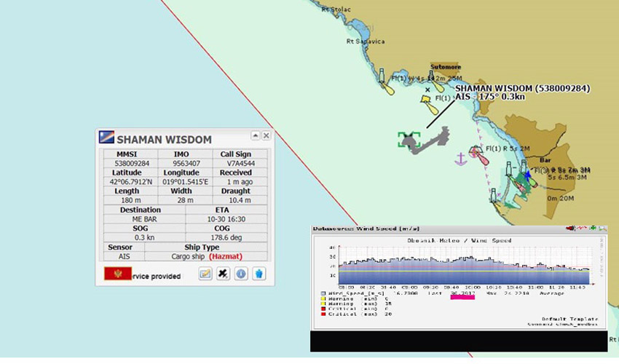The height and width of the screenshot is (364, 619).
Task: Click the green plus icon in chart header
Action: (x=594, y=228)
